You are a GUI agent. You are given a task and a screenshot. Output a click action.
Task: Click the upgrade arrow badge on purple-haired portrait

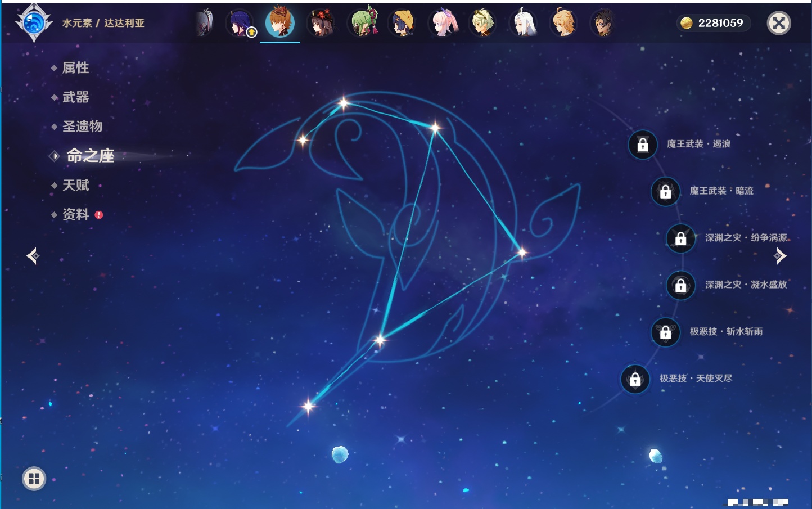[x=251, y=33]
